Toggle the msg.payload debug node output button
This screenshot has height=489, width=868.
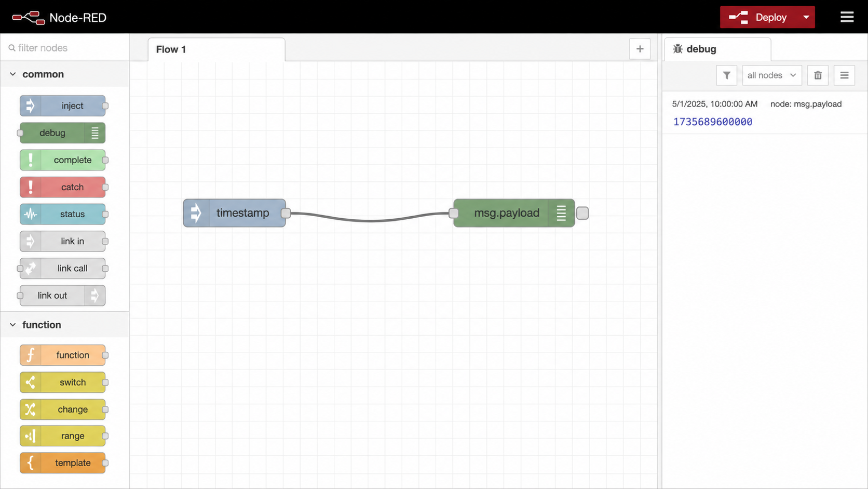pyautogui.click(x=582, y=213)
